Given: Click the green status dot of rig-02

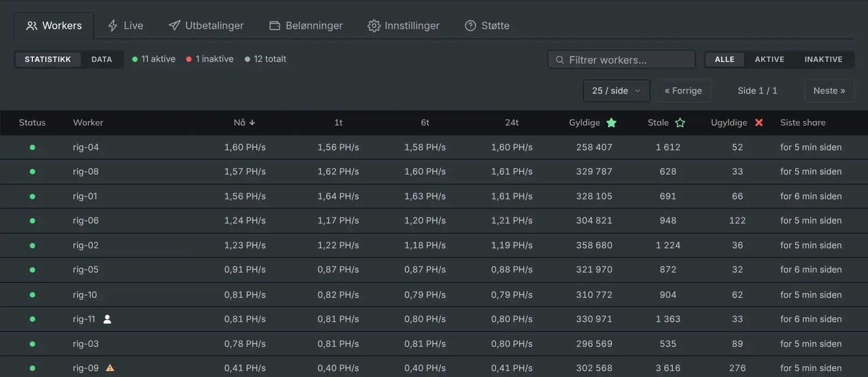Looking at the screenshot, I should click(x=32, y=246).
